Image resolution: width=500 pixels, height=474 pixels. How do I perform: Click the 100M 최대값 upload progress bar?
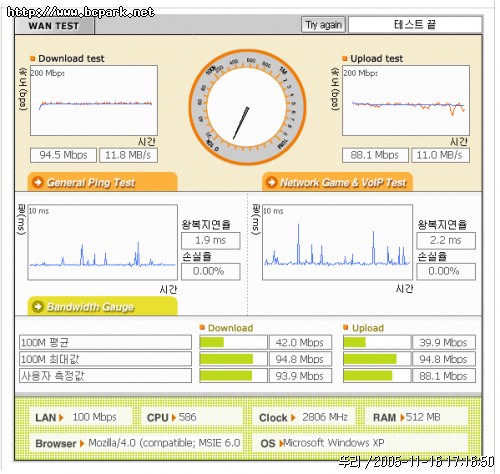coord(377,359)
